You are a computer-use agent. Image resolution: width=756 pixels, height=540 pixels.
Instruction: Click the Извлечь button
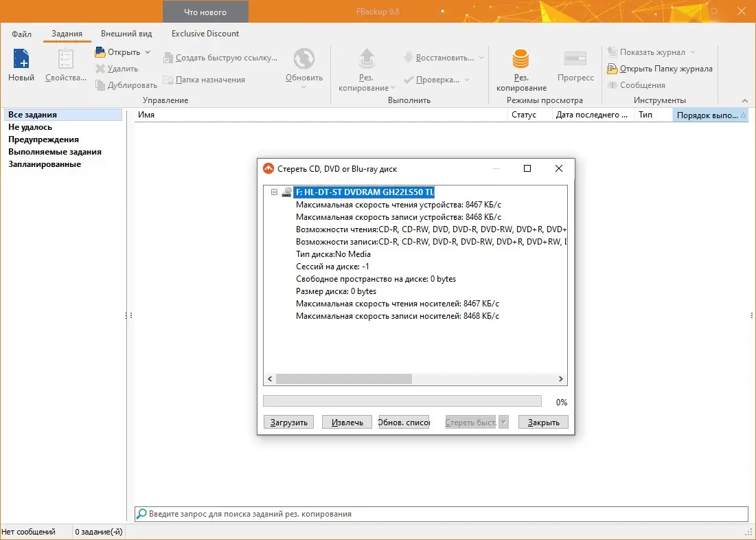point(347,423)
